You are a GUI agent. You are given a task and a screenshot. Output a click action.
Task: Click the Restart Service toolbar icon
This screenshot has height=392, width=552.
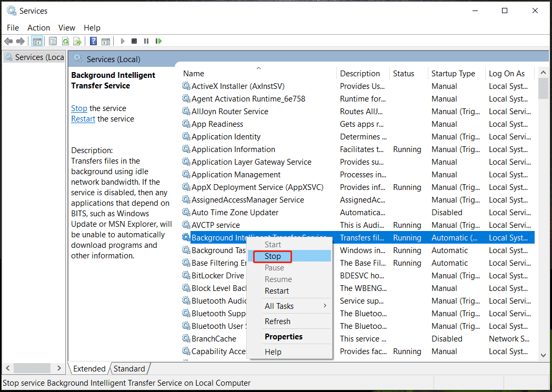158,41
